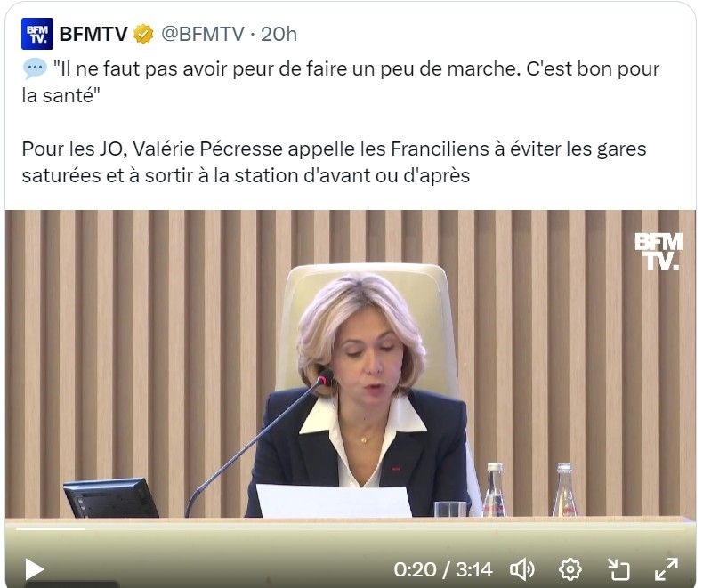
Task: Expand the video to fullscreen
Action: (x=667, y=569)
